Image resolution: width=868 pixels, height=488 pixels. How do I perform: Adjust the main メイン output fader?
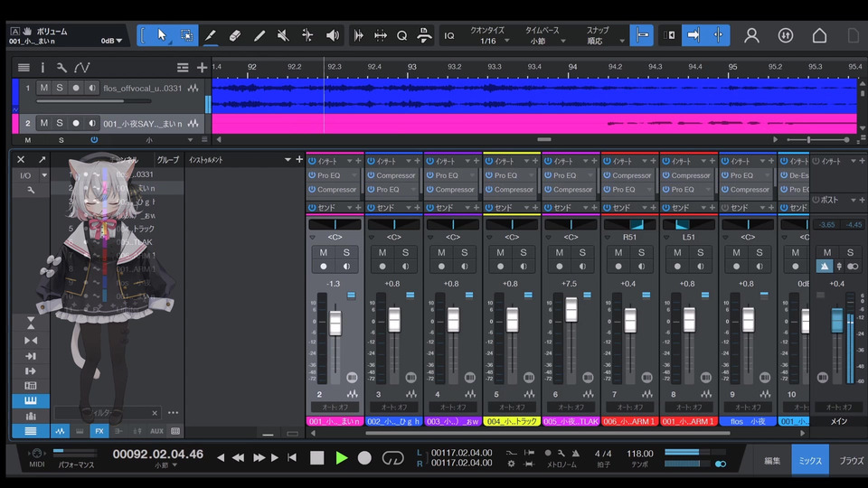(x=837, y=320)
